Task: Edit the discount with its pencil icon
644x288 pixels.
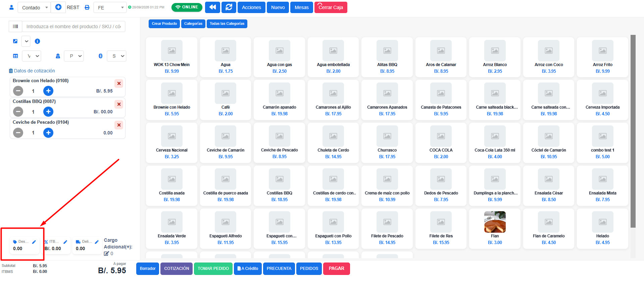Action: click(x=34, y=242)
